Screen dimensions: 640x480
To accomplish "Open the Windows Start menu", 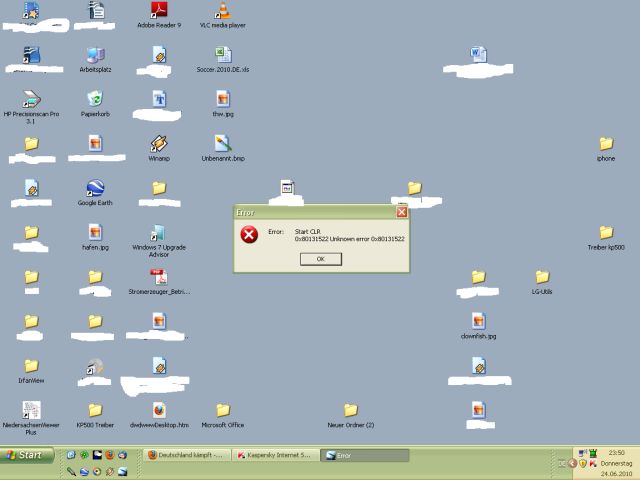I will coord(25,455).
